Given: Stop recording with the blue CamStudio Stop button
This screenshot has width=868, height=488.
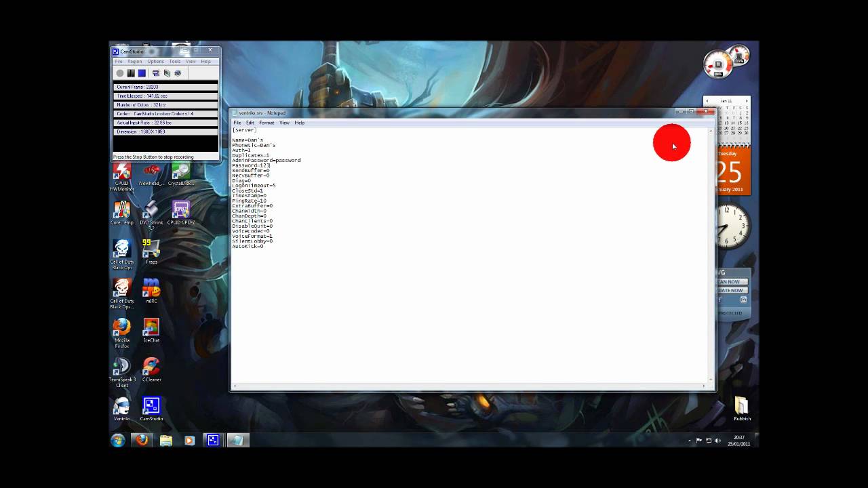Looking at the screenshot, I should point(142,73).
